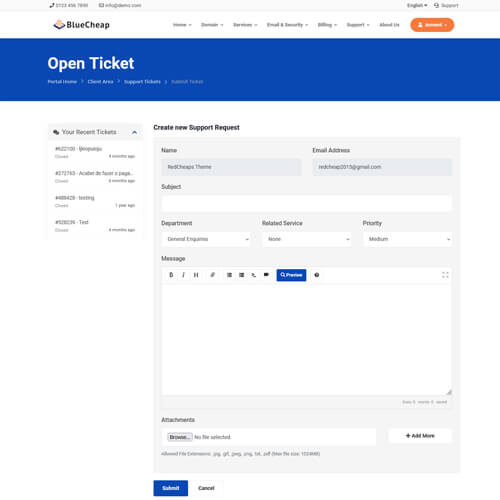Apply bold formatting in message editor

click(171, 275)
